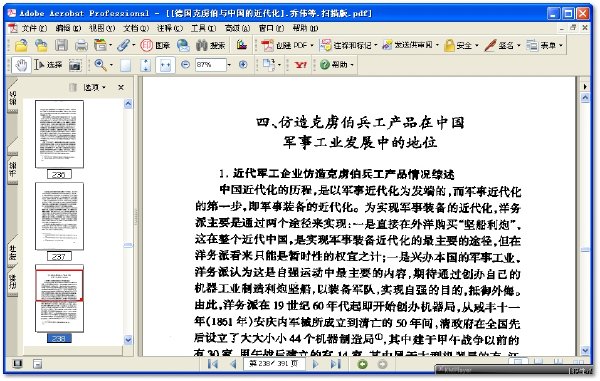Open the 注释 menu
The width and height of the screenshot is (600, 381).
(170, 28)
